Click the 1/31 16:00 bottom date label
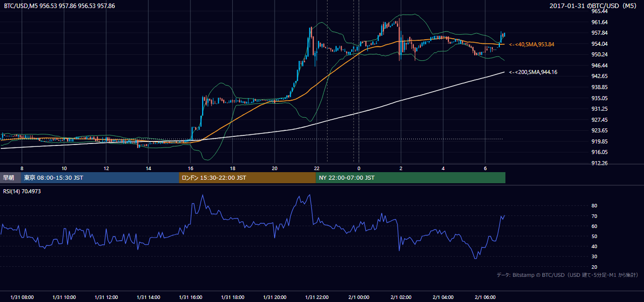The height and width of the screenshot is (302, 644). click(x=190, y=297)
